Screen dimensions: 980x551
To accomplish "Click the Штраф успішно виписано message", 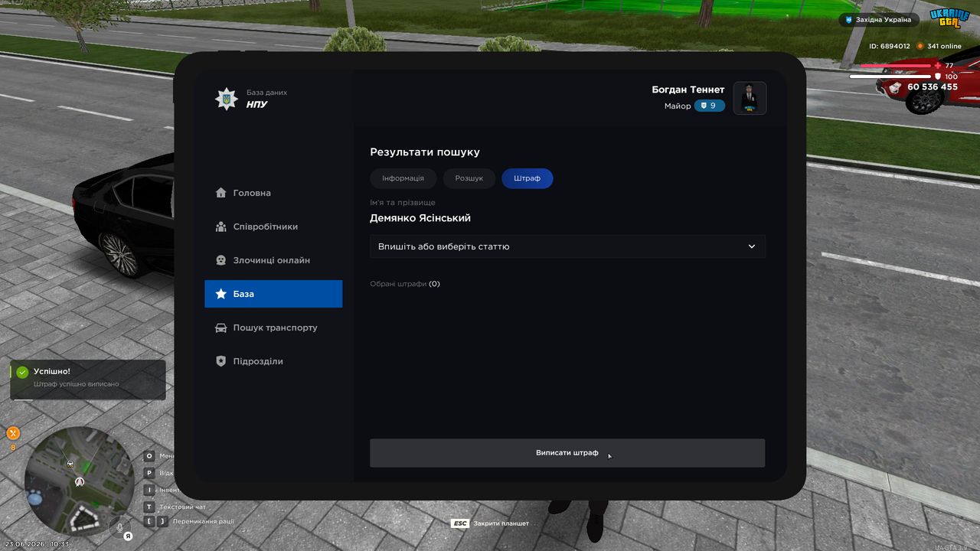I will 77,384.
